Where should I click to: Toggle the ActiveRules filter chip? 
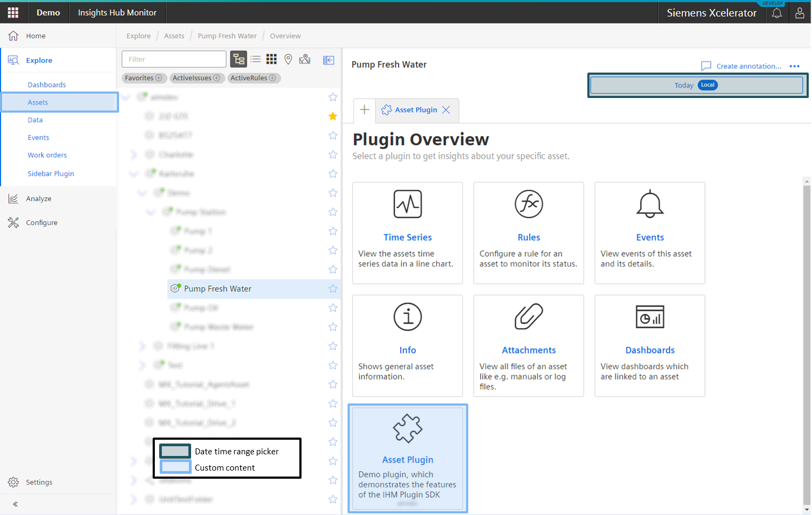[254, 78]
